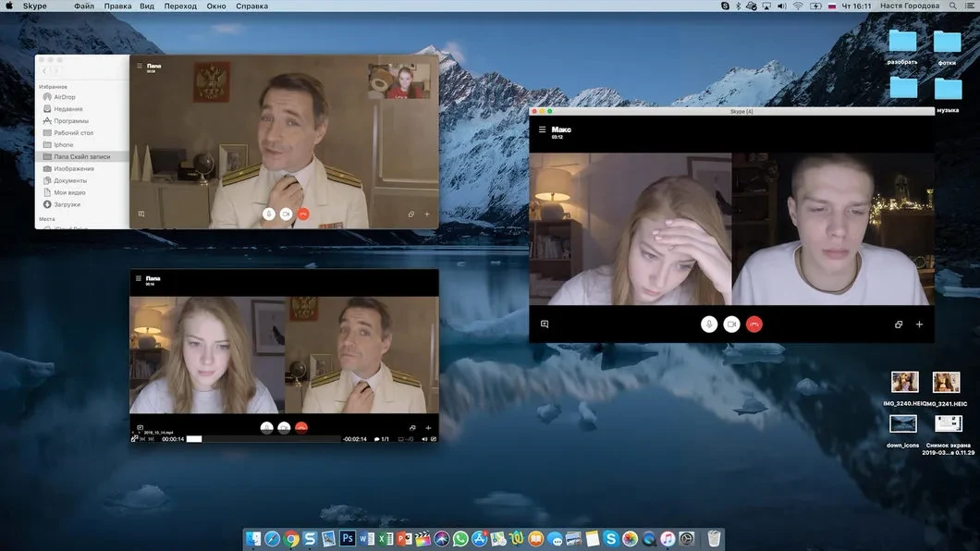Screen dimensions: 980x551
Task: Click the plus icon in Макс call
Action: click(x=919, y=324)
